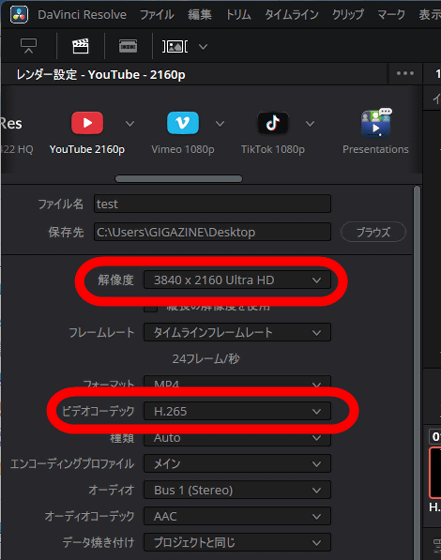Open the オーディオ dropdown showing Bus 1 (Stereo)
The image size is (441, 560).
click(x=237, y=490)
